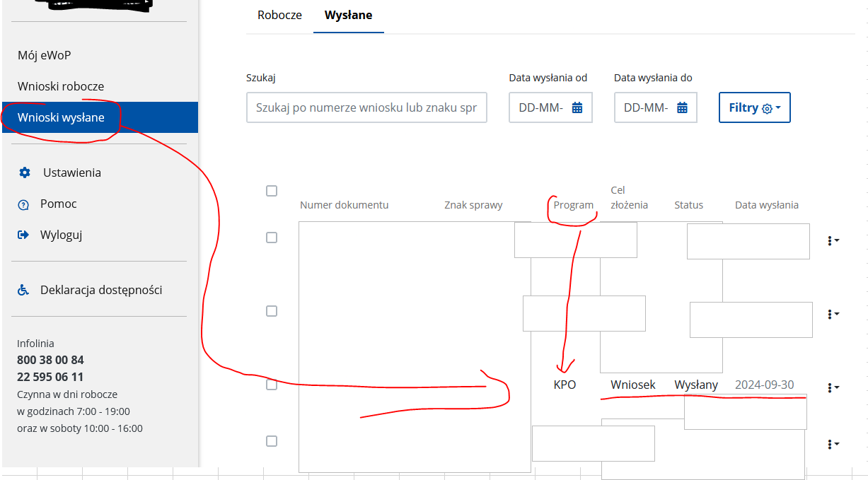Screen dimensions: 868x480
Task: Open three-dot menu for second row
Action: click(x=832, y=313)
